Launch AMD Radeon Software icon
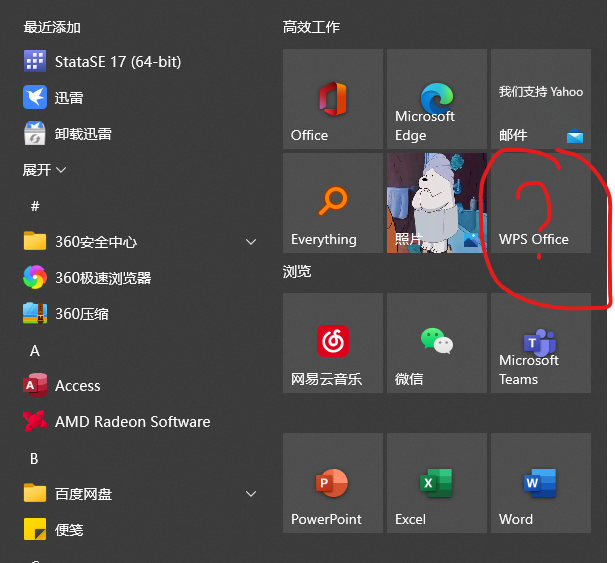The image size is (615, 563). (x=35, y=421)
